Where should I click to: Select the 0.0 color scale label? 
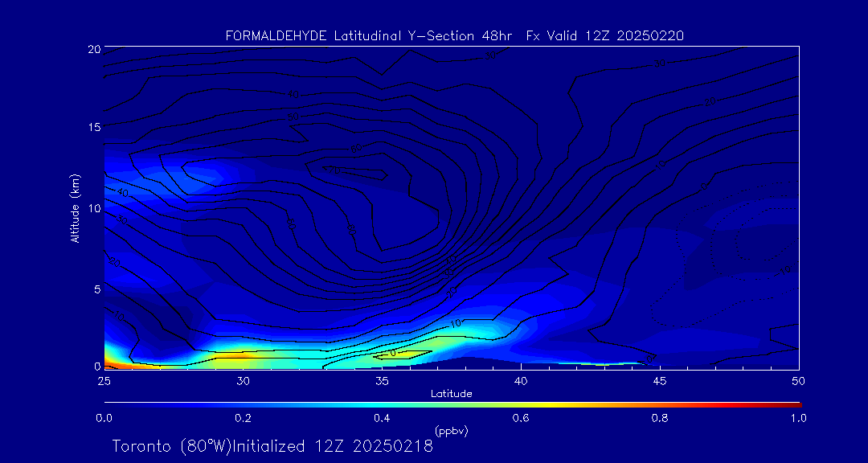point(104,418)
